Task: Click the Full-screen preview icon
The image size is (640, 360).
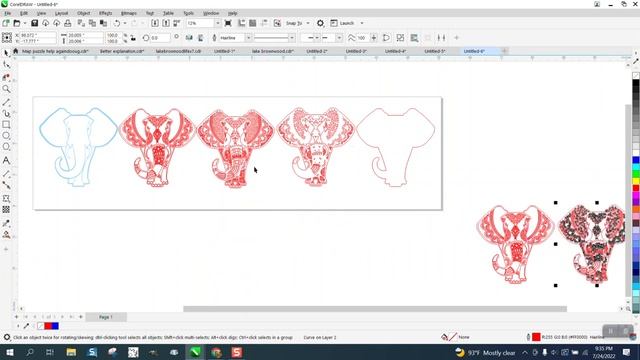Action: (228, 23)
